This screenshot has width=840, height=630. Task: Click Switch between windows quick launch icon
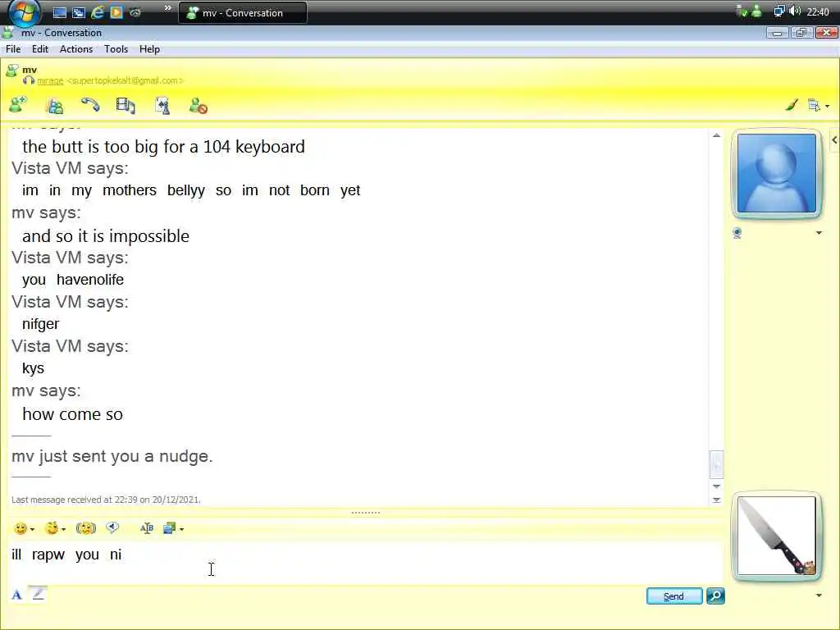tap(78, 12)
